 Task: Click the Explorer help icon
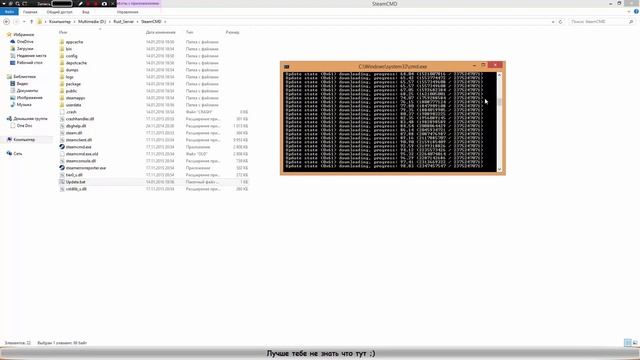pyautogui.click(x=636, y=12)
